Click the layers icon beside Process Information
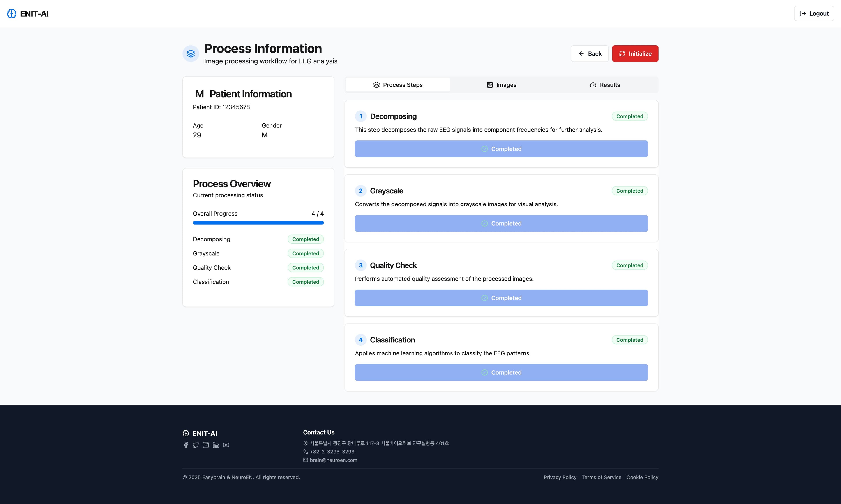Viewport: 841px width, 504px height. point(191,54)
